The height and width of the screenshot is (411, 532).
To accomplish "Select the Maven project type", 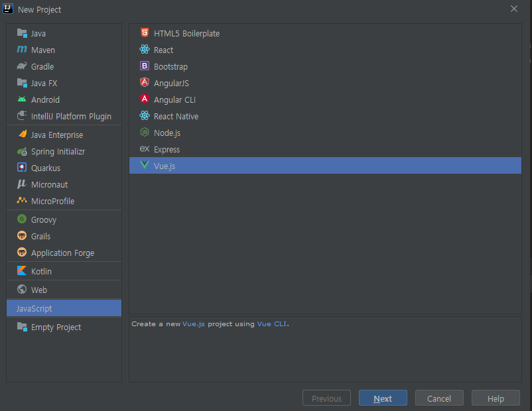I will 64,50.
